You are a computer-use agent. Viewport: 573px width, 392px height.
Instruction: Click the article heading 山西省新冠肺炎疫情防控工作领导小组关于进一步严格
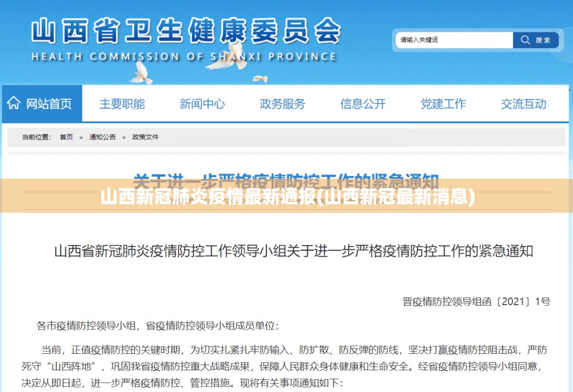tap(293, 251)
